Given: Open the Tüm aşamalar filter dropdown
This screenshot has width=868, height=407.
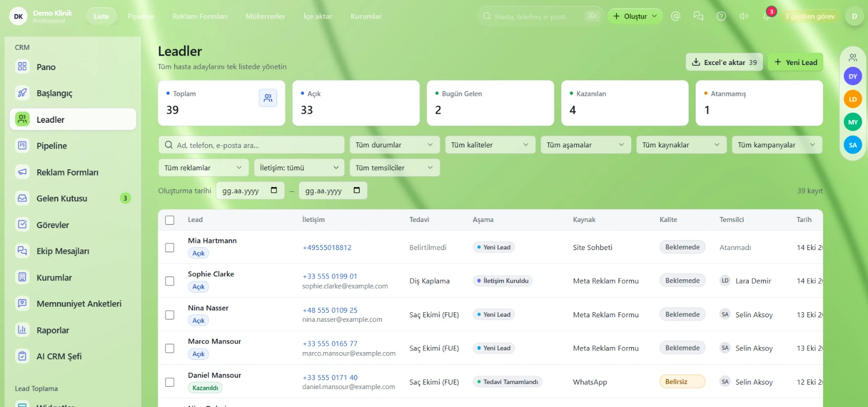Looking at the screenshot, I should coord(586,145).
